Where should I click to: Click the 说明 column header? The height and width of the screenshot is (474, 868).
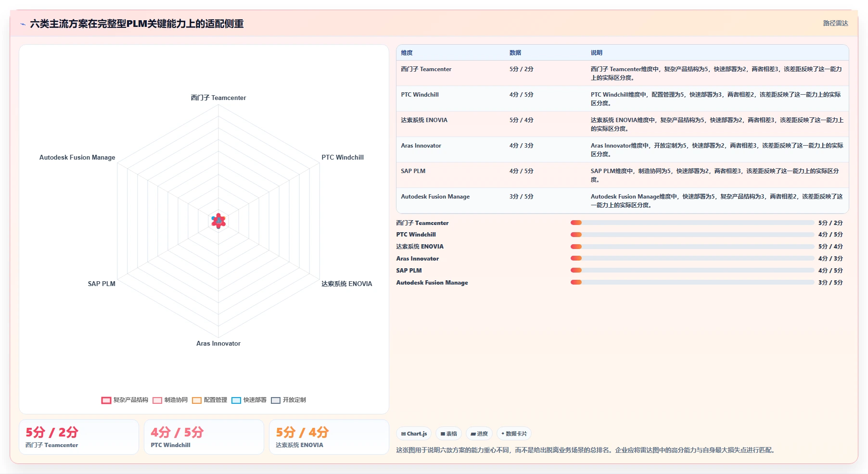[x=597, y=53]
